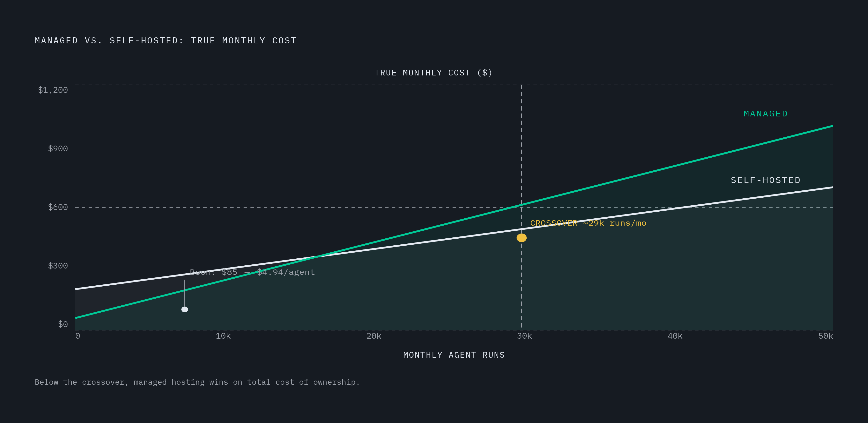This screenshot has width=868, height=423.
Task: Click the $1,200 y-axis label
Action: pos(53,90)
